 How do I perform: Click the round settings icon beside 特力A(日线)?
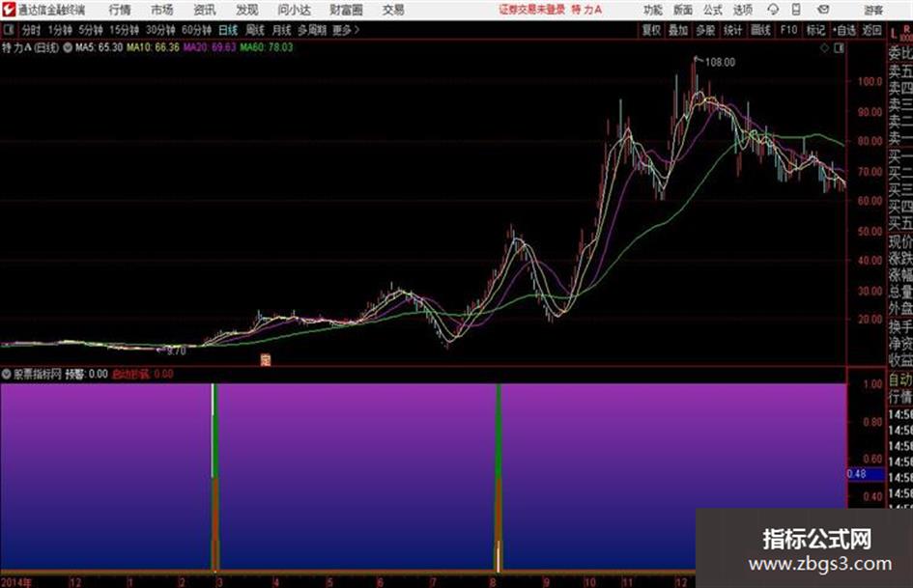tap(68, 47)
